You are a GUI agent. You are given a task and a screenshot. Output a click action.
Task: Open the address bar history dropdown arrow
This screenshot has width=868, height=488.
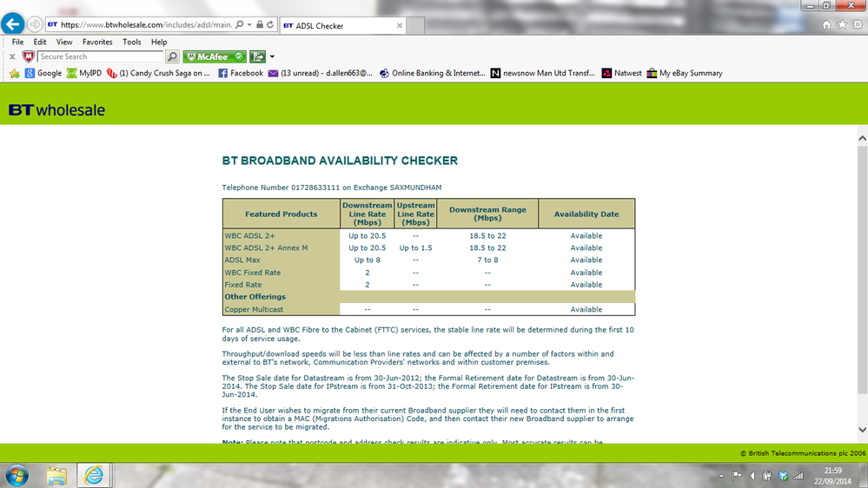coord(249,24)
